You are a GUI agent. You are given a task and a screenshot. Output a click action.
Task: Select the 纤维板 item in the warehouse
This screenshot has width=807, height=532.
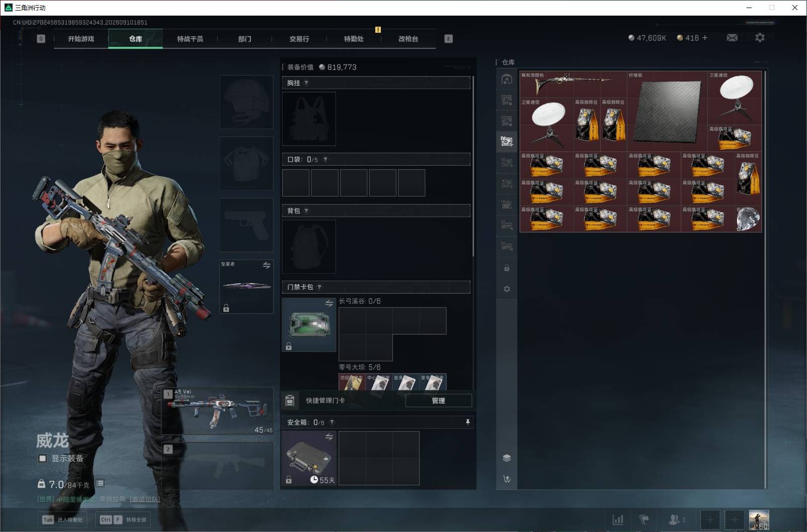pos(667,111)
